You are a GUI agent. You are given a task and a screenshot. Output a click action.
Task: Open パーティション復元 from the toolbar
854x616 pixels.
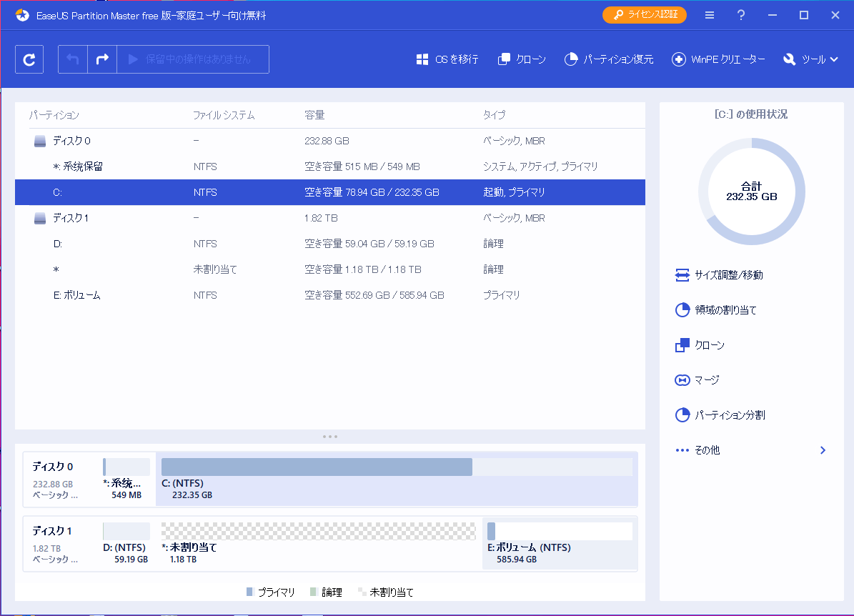[x=608, y=59]
